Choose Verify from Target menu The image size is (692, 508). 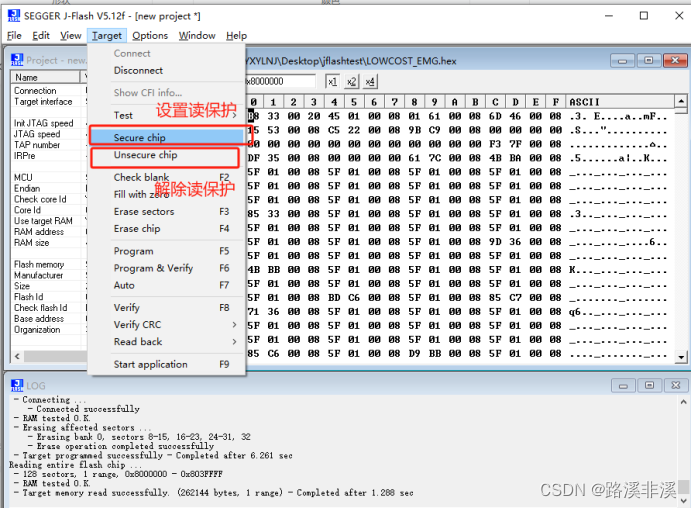pos(166,308)
